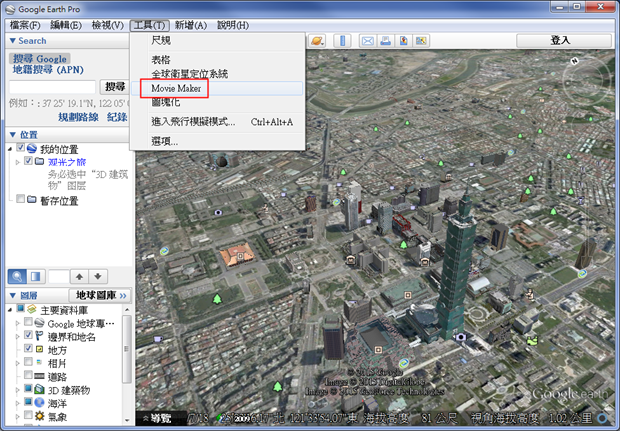Open the 檔案(F) menu
Image resolution: width=620 pixels, height=431 pixels.
pos(25,25)
